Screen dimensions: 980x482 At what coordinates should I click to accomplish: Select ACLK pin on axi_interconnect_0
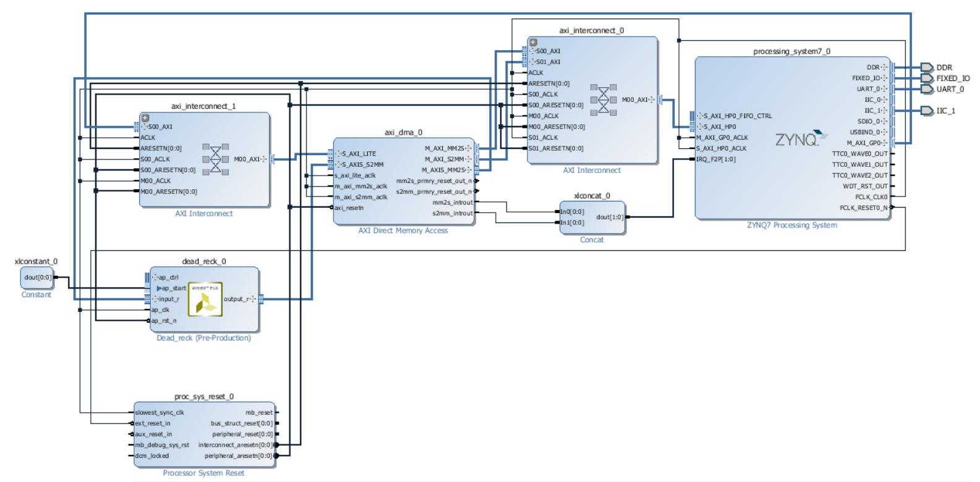(535, 73)
